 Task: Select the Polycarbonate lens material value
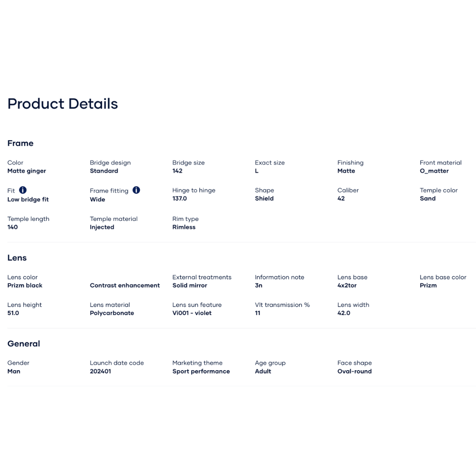[112, 313]
